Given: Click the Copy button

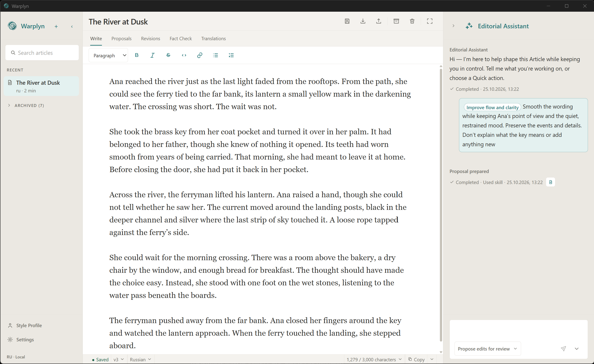Looking at the screenshot, I should [x=416, y=360].
